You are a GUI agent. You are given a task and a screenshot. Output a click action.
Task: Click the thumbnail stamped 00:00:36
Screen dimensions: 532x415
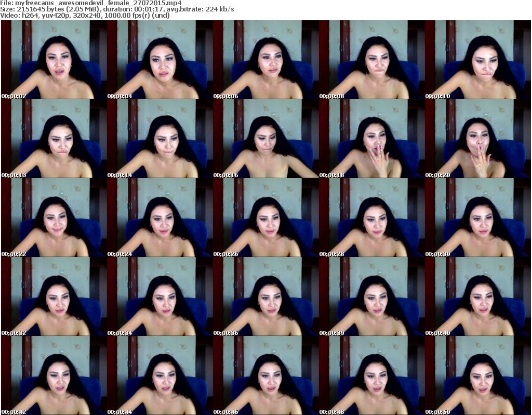click(x=265, y=297)
